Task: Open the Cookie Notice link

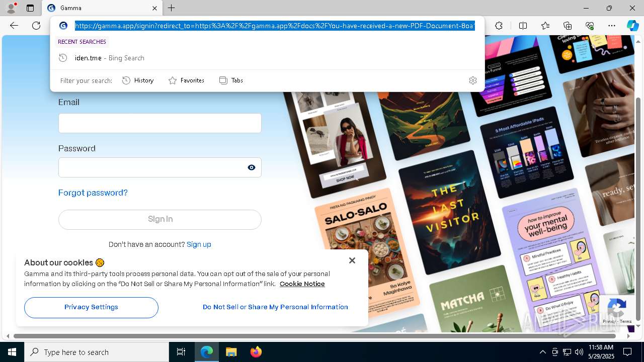Action: (302, 284)
